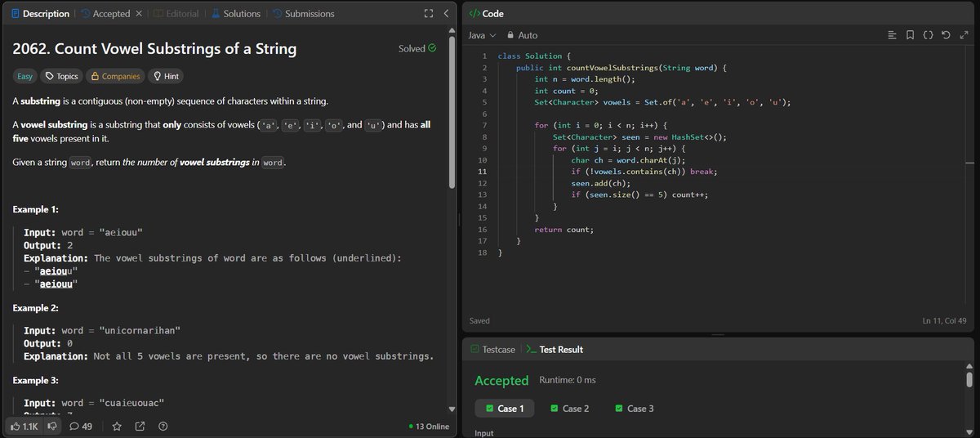
Task: Click the word = "aeiouu" input text
Action: click(102, 232)
